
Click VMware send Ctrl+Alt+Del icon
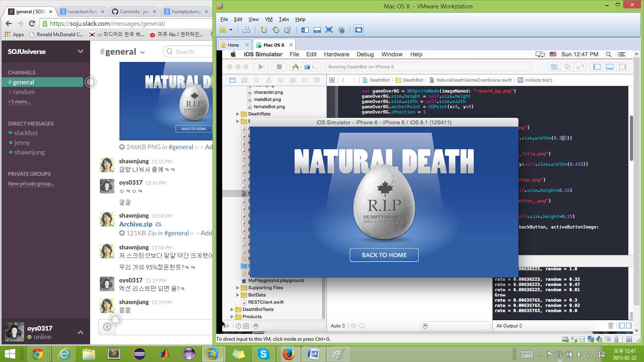[x=246, y=30]
